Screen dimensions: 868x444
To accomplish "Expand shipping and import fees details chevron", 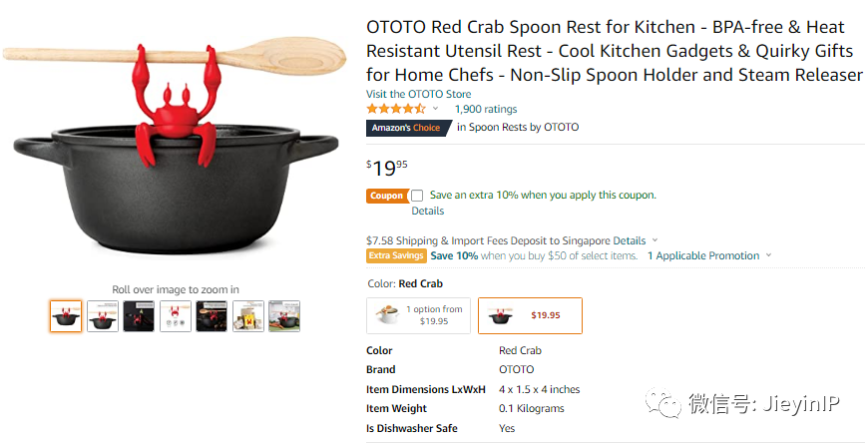I will pyautogui.click(x=654, y=240).
